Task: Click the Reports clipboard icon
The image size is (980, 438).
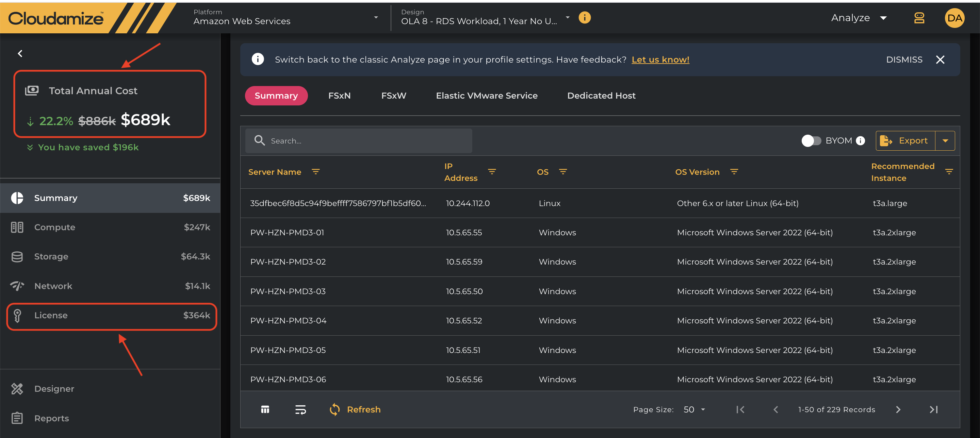Action: coord(17,418)
